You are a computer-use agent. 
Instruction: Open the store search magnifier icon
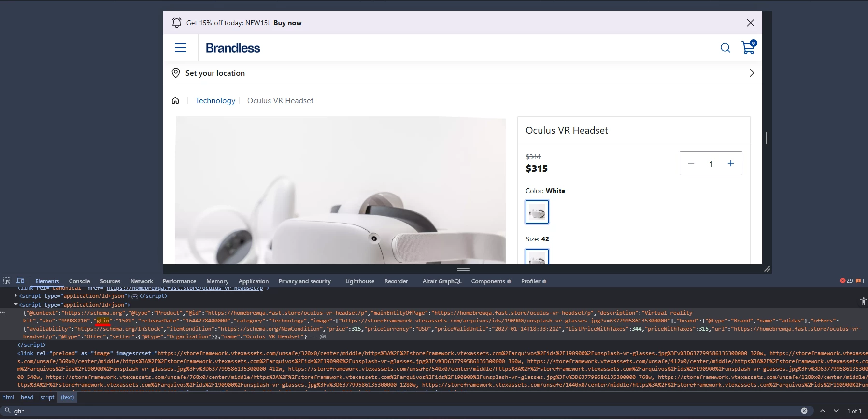pos(725,48)
